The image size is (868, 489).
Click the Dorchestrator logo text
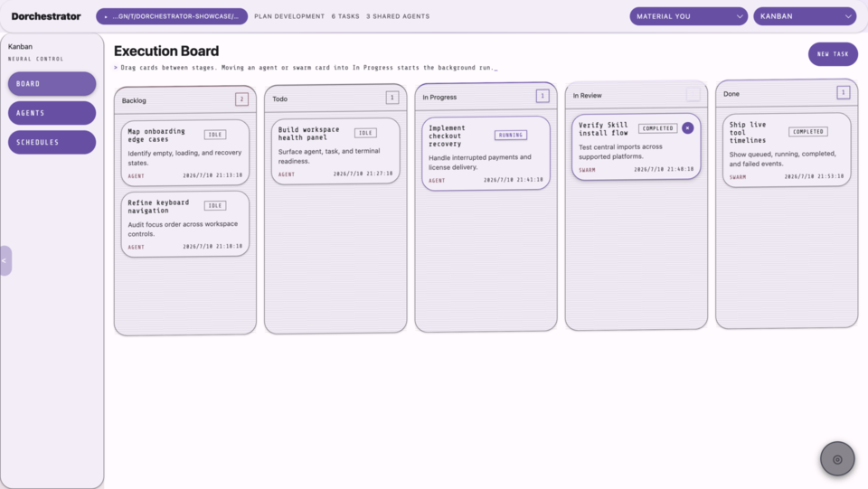pyautogui.click(x=46, y=16)
